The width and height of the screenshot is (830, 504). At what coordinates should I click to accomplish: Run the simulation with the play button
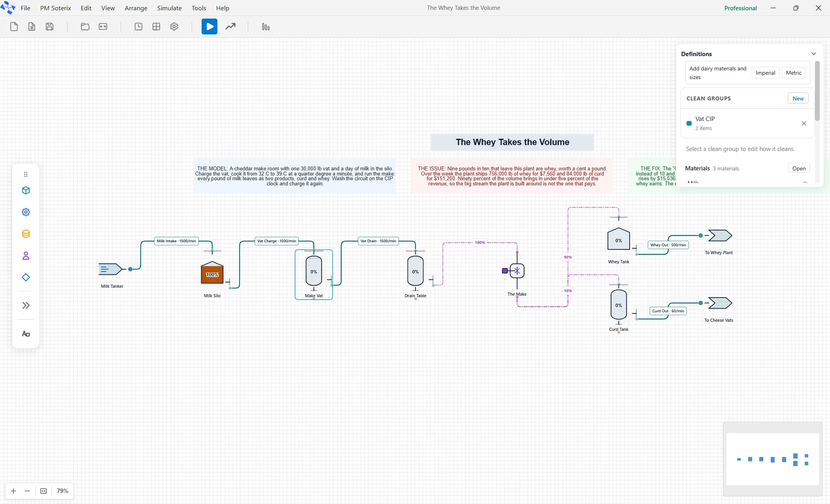tap(209, 26)
